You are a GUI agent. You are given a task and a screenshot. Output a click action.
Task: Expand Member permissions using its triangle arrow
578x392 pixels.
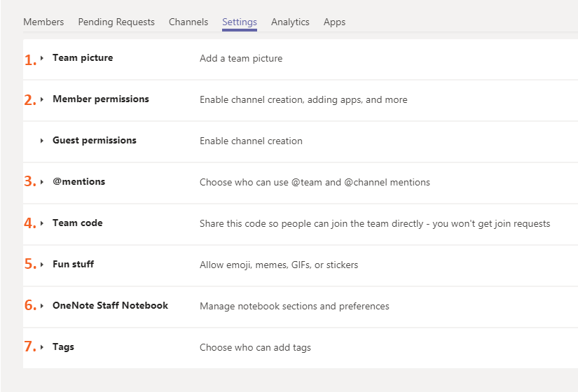(x=42, y=100)
